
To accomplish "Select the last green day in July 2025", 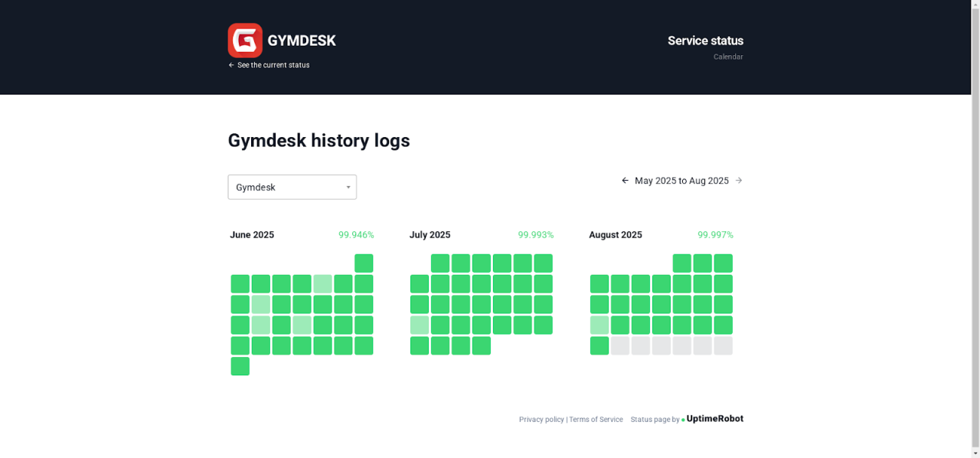I will [482, 345].
